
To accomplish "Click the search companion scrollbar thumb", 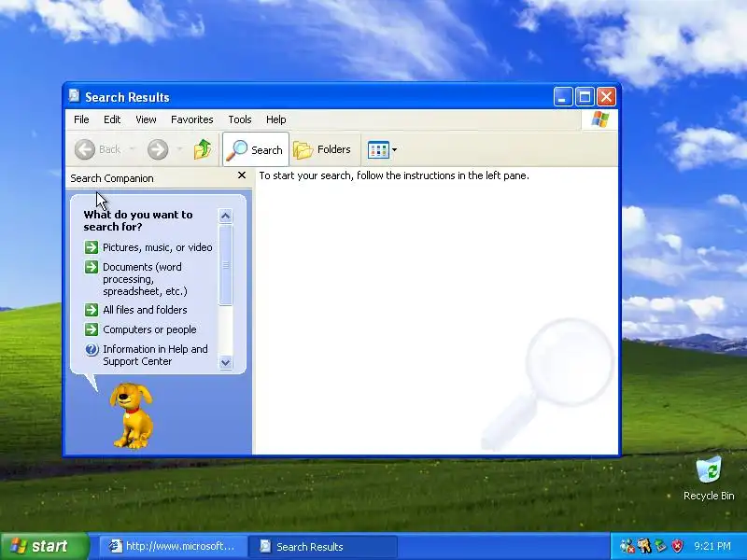I will pos(226,265).
